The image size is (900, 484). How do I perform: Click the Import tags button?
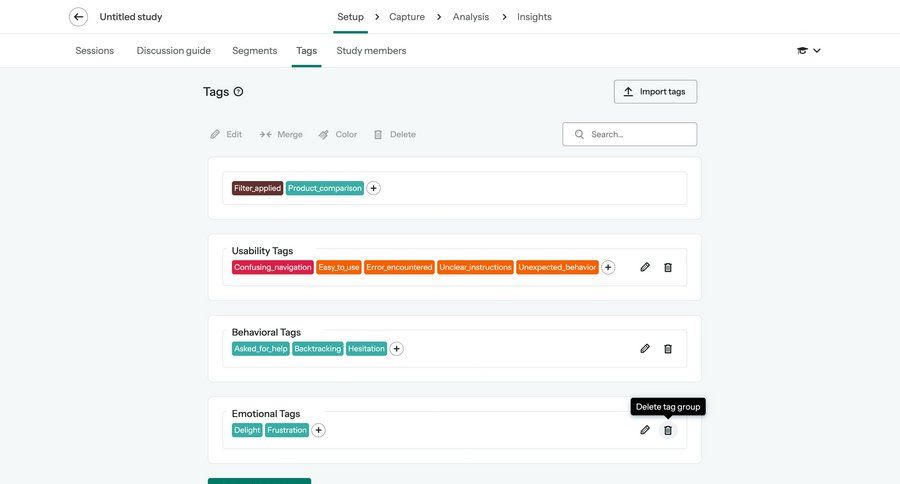(655, 92)
